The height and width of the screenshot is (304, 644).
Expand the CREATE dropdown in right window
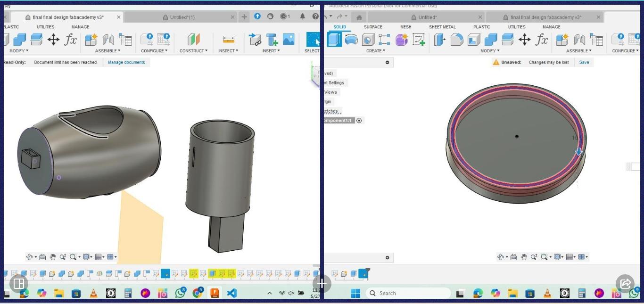click(x=376, y=50)
